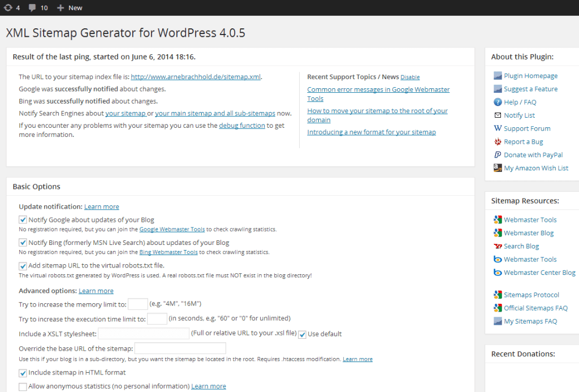
Task: Open the Sitemaps Protocol resource
Action: 530,294
